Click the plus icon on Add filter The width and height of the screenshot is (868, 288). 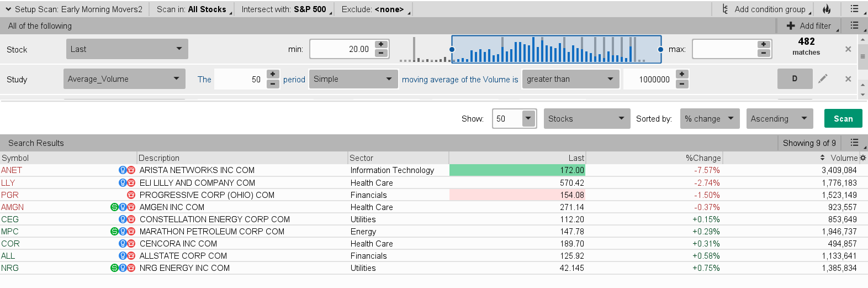pyautogui.click(x=791, y=26)
